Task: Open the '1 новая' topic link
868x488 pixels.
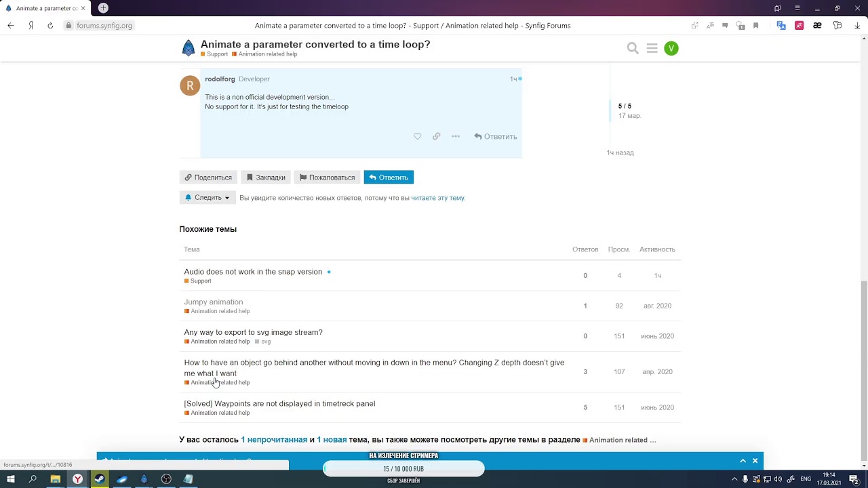Action: tap(332, 440)
